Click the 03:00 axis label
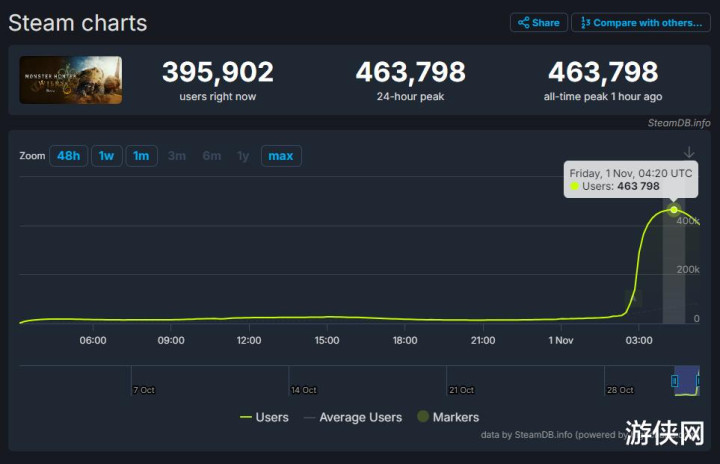Viewport: 720px width, 464px height. click(639, 340)
